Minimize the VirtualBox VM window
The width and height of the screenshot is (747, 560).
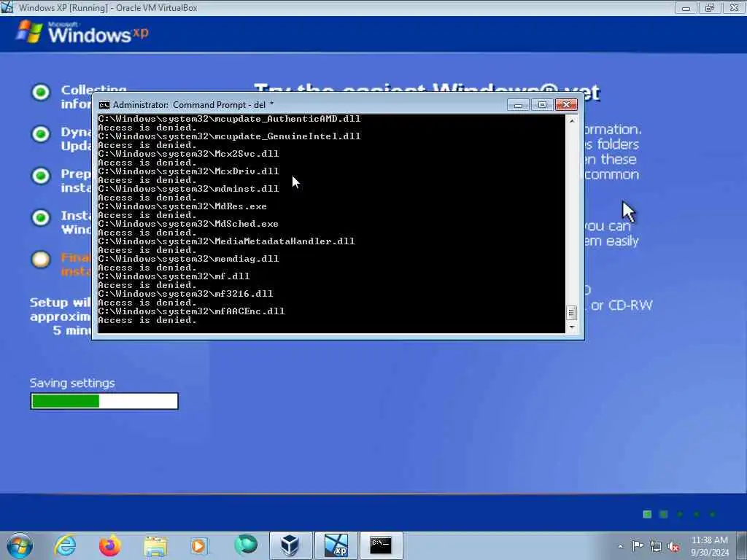[x=686, y=7]
